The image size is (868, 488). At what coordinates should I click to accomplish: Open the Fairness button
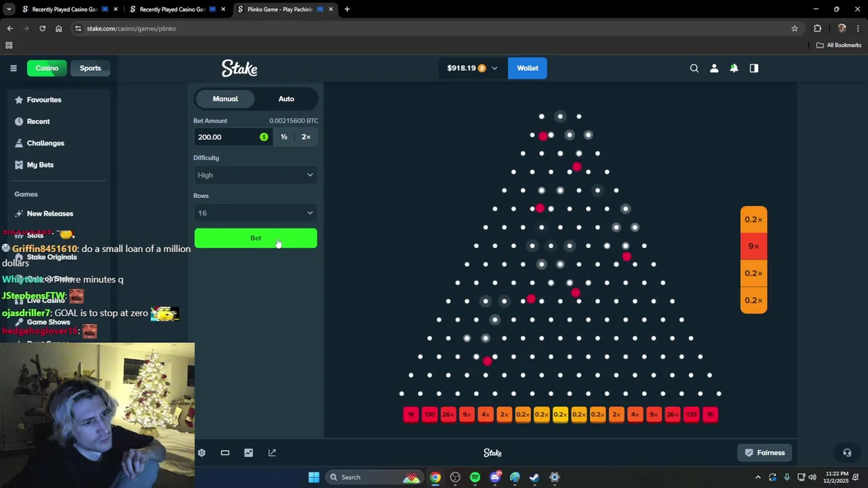[765, 453]
